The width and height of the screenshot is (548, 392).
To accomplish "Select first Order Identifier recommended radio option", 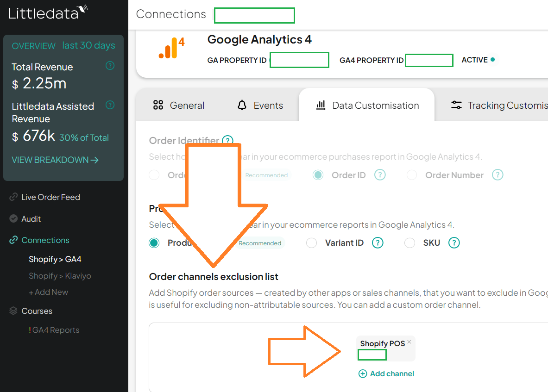I will (x=154, y=175).
